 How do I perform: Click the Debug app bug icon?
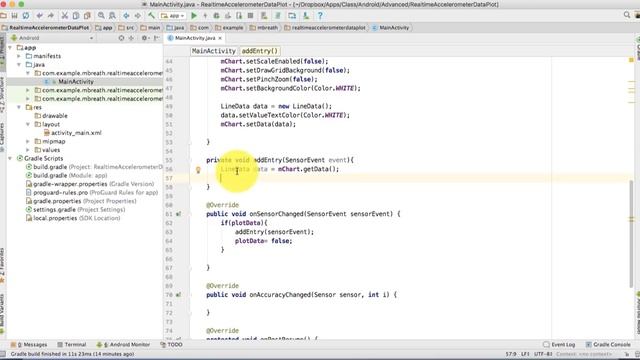(x=216, y=16)
